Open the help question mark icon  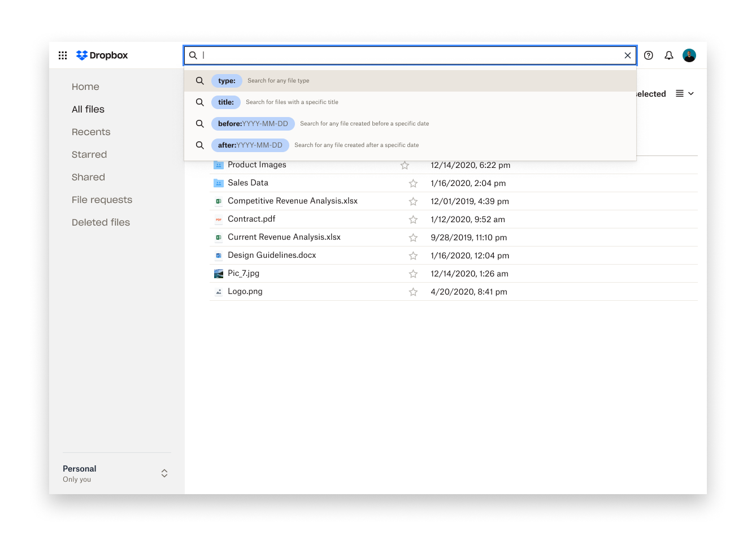tap(649, 55)
